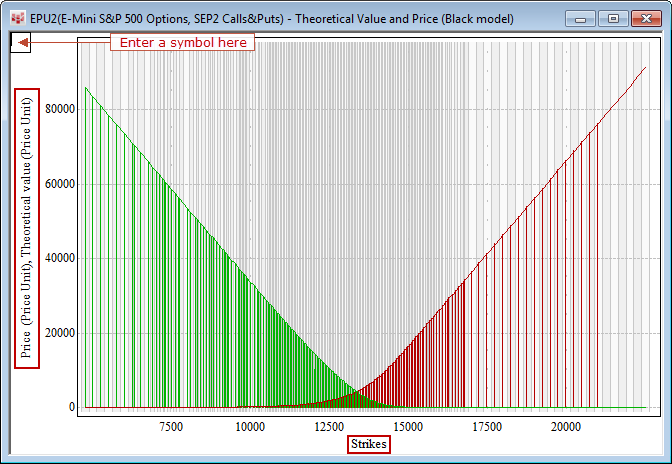Click the symbol entry box in top-left corner
The width and height of the screenshot is (672, 464).
(x=21, y=42)
